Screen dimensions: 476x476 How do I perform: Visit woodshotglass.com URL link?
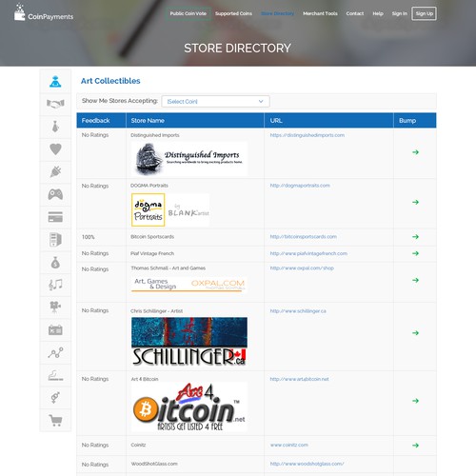(x=307, y=464)
